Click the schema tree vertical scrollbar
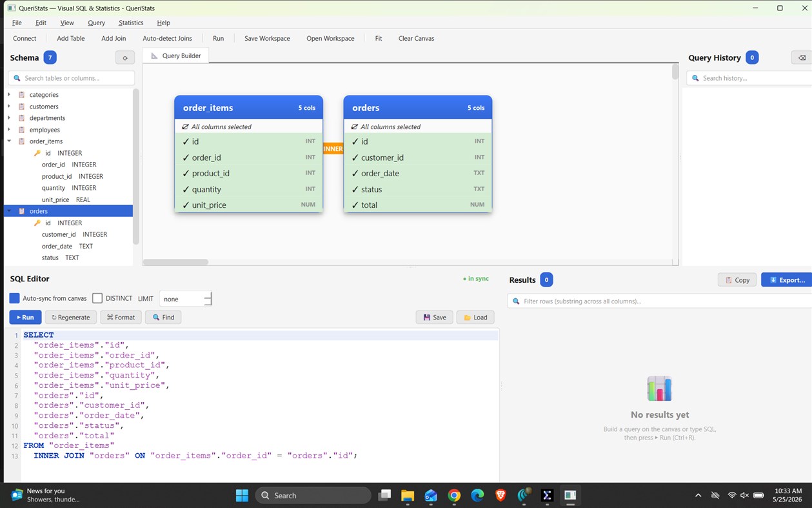Image resolution: width=812 pixels, height=508 pixels. pos(136,167)
